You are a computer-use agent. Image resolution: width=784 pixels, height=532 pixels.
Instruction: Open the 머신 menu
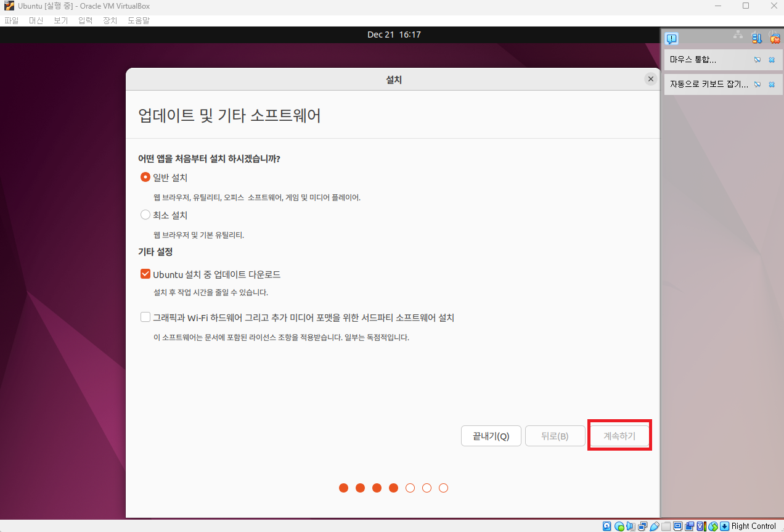[x=36, y=20]
